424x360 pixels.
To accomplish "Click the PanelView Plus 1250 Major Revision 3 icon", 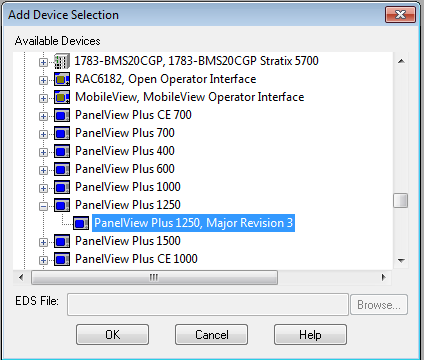I will (81, 223).
